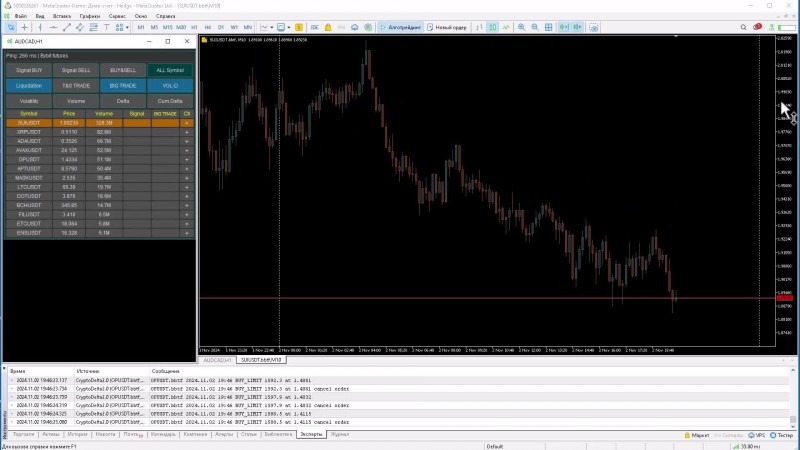Toggle the T&S TRADE button

click(76, 86)
